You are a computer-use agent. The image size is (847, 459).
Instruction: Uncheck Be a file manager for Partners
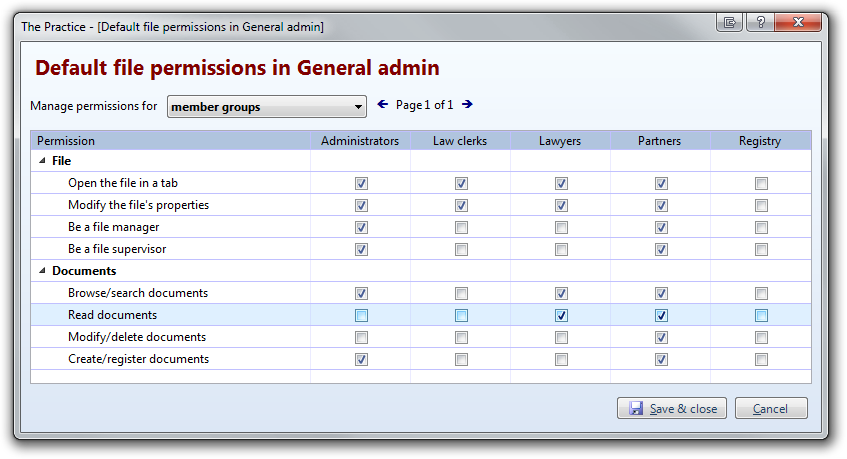661,227
